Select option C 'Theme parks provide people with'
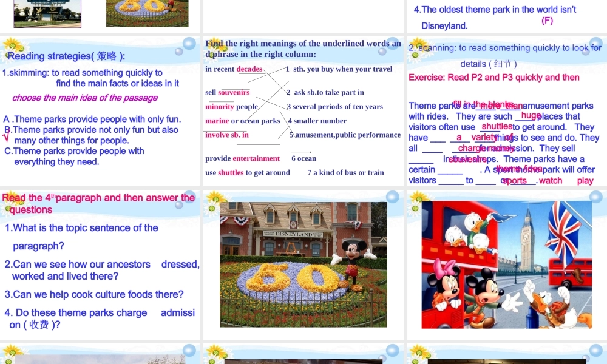Image resolution: width=607 pixels, height=364 pixels. (x=74, y=151)
